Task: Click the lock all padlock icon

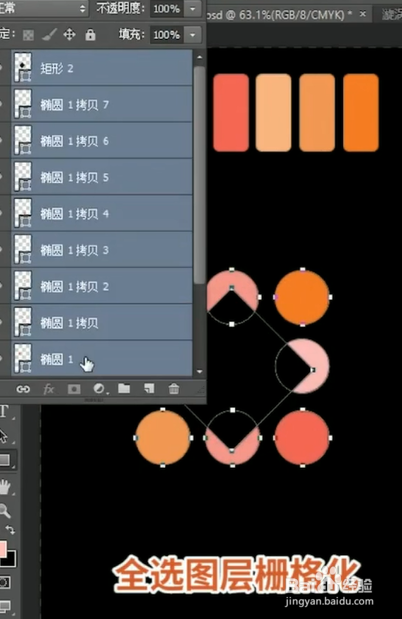Action: (90, 35)
